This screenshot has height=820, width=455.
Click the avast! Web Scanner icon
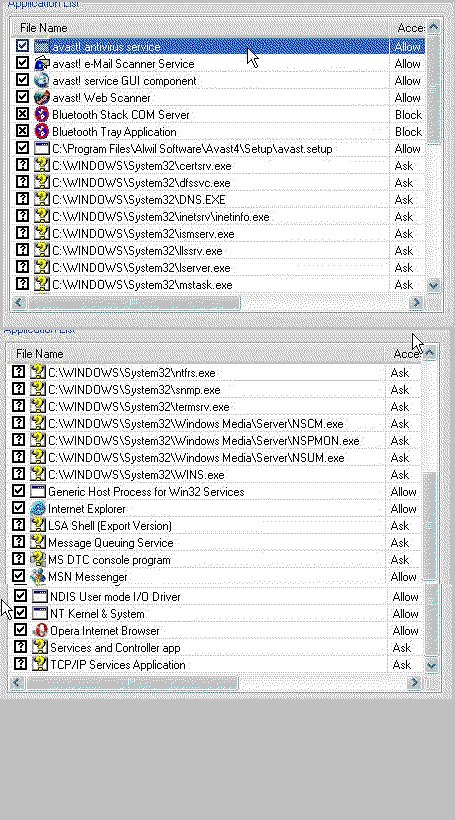[42, 98]
